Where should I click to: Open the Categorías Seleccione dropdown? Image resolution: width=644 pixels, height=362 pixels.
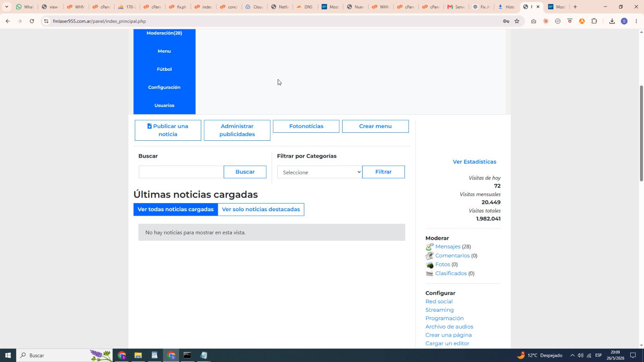pyautogui.click(x=320, y=172)
